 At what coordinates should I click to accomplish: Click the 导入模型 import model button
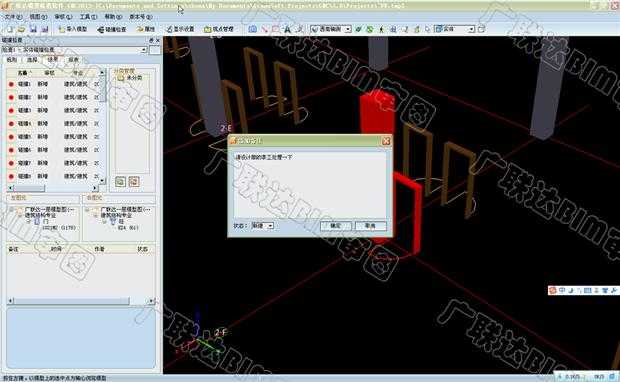pyautogui.click(x=73, y=29)
